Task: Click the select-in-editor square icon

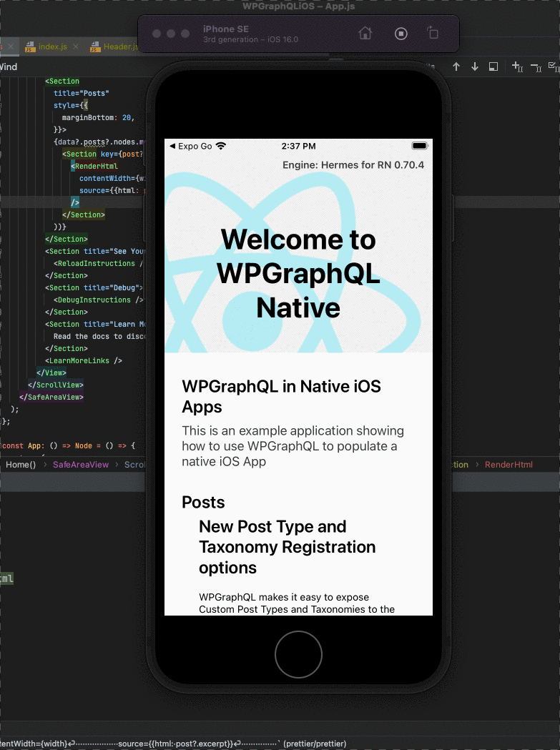Action: point(493,67)
